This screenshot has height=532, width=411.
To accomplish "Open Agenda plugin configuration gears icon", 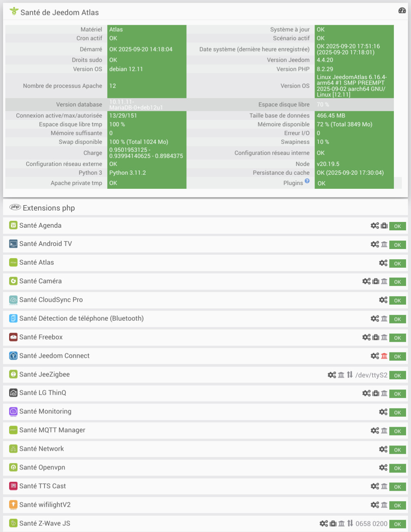I will point(375,226).
